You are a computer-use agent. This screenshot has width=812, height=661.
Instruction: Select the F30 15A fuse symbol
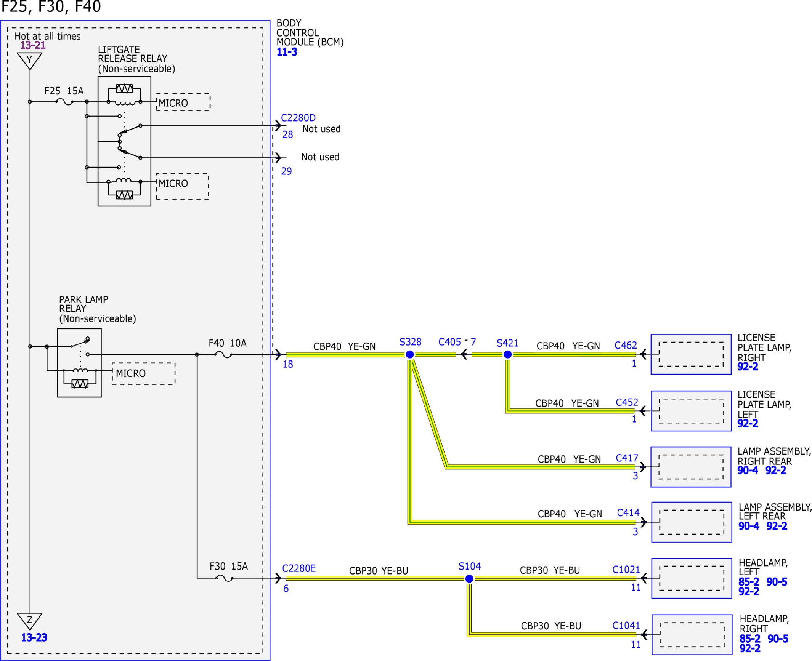[x=224, y=578]
